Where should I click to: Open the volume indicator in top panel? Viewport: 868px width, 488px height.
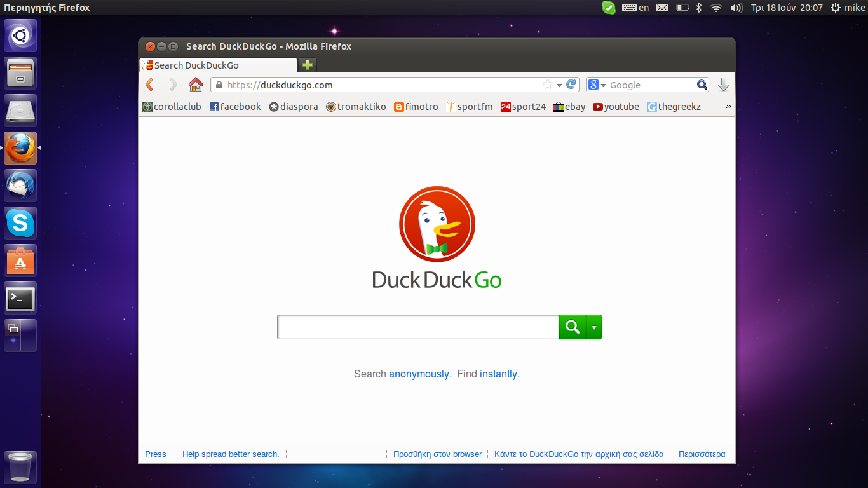pos(736,8)
